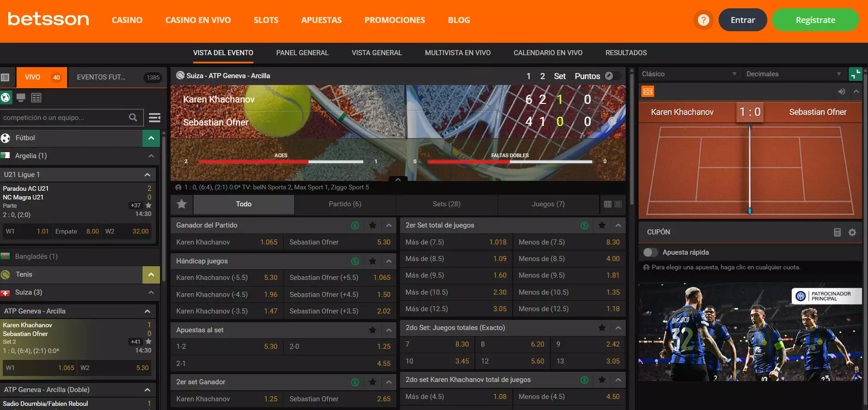Click the betsson logo
The image size is (868, 410).
pos(48,19)
